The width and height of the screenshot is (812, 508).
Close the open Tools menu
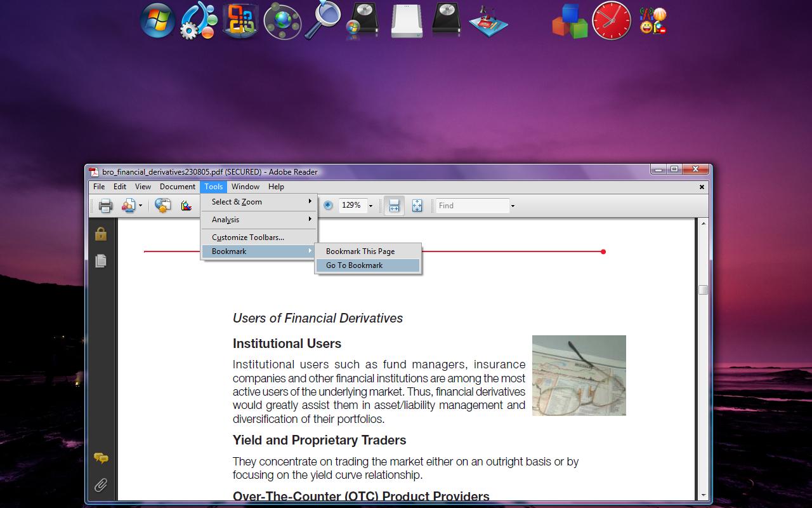tap(214, 187)
